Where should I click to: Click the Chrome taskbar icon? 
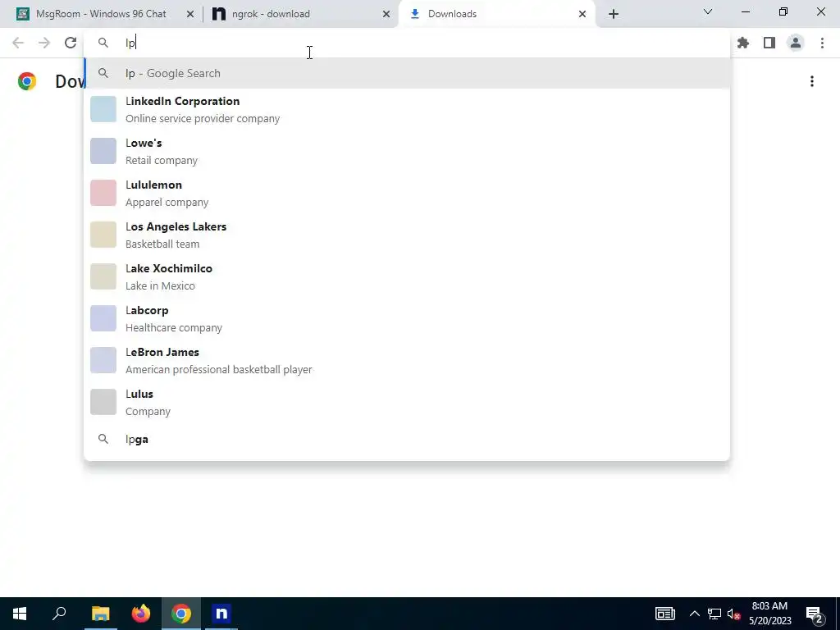point(181,614)
